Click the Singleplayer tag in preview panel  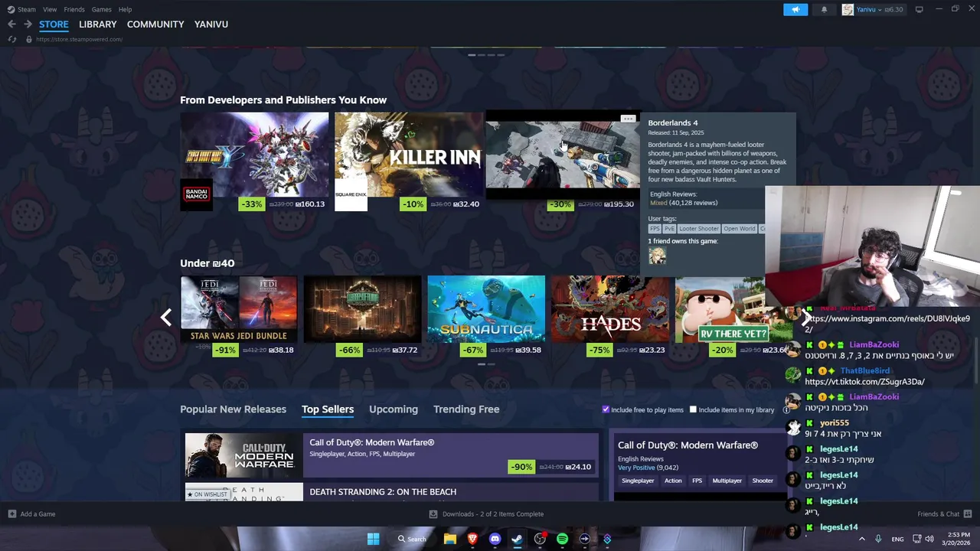pyautogui.click(x=638, y=481)
